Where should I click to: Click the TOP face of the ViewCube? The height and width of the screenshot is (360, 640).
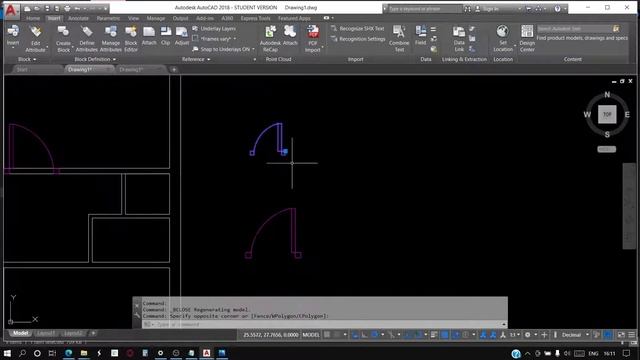pos(607,114)
